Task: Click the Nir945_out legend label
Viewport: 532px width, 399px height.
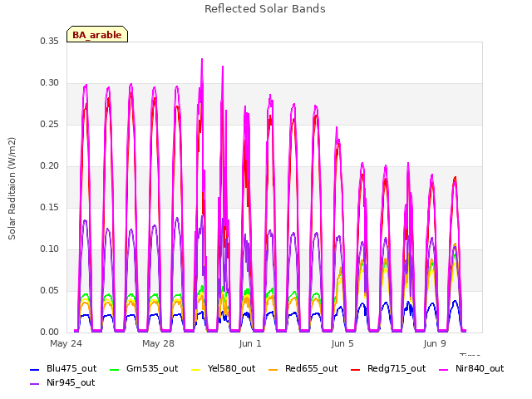Action: [x=71, y=382]
